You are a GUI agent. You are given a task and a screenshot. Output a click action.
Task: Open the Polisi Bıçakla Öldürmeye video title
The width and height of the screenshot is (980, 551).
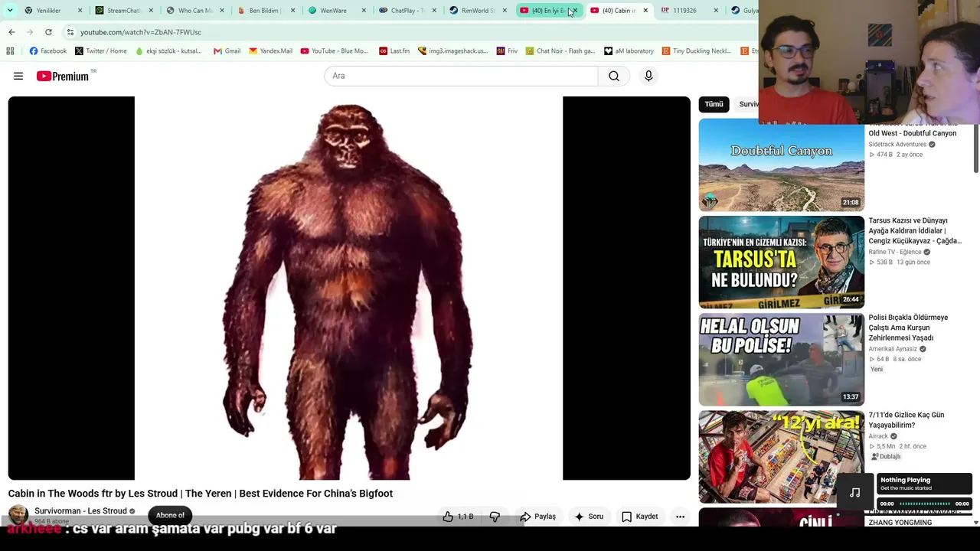coord(908,328)
